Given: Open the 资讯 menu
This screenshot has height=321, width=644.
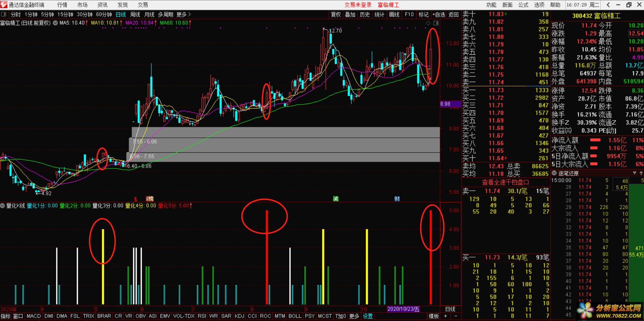Looking at the screenshot, I should (103, 5).
